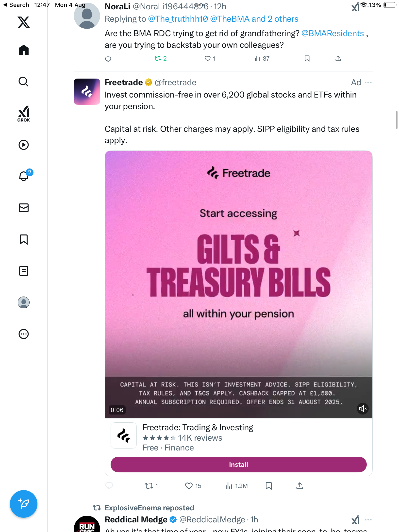Open the Home feed icon
Image resolution: width=399 pixels, height=532 pixels.
24,50
